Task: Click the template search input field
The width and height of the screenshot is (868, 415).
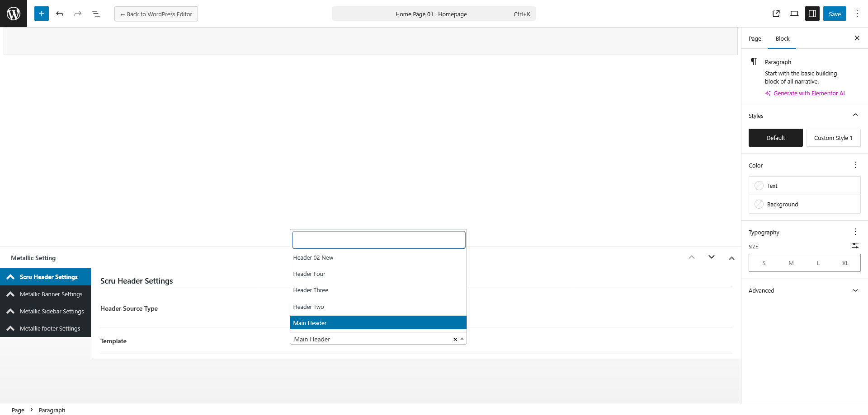Action: pyautogui.click(x=378, y=240)
